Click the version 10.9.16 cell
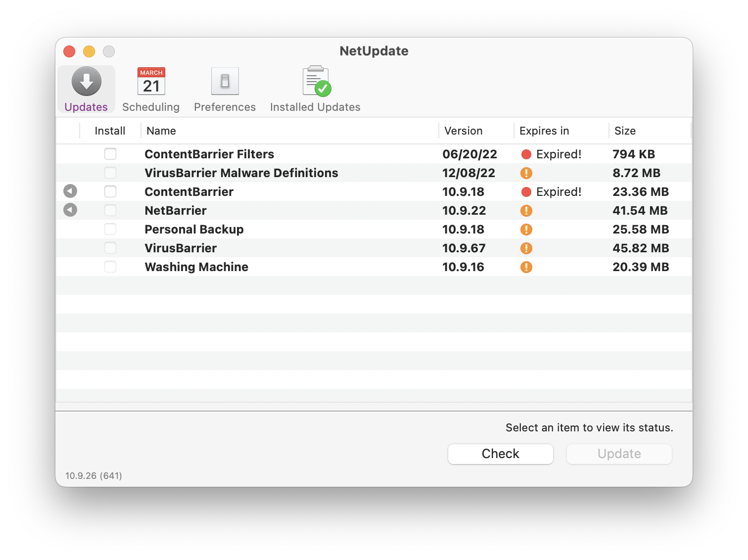 (x=463, y=267)
